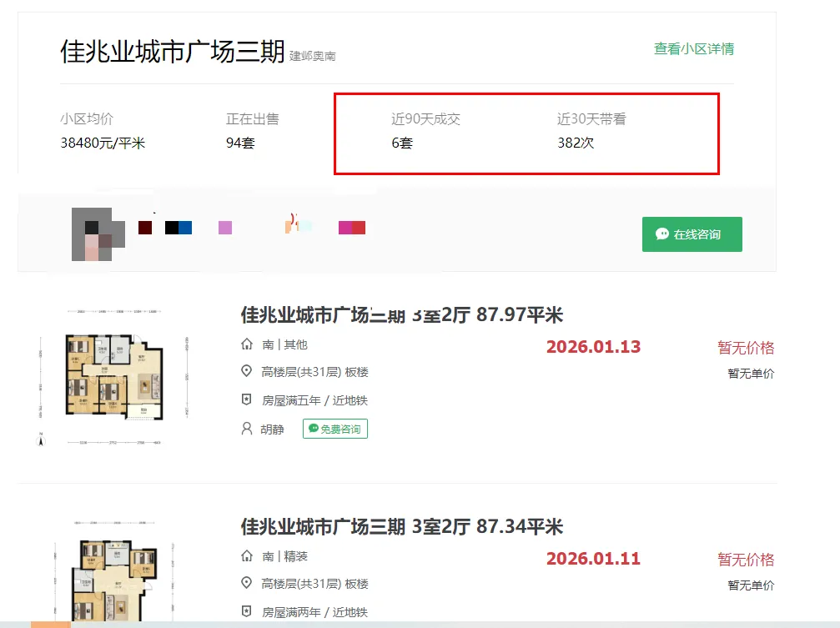This screenshot has width=840, height=628.
Task: Click the 正在出售 label
Action: coord(252,119)
